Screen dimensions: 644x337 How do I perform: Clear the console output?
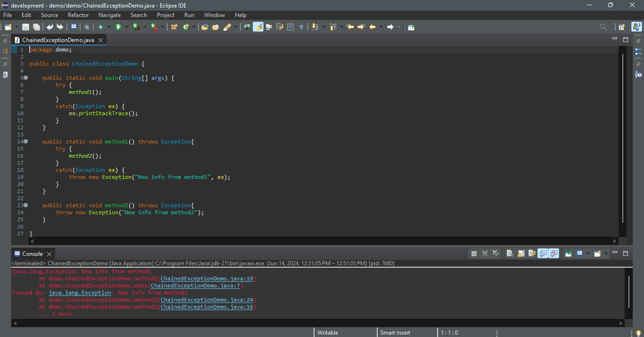[510, 253]
